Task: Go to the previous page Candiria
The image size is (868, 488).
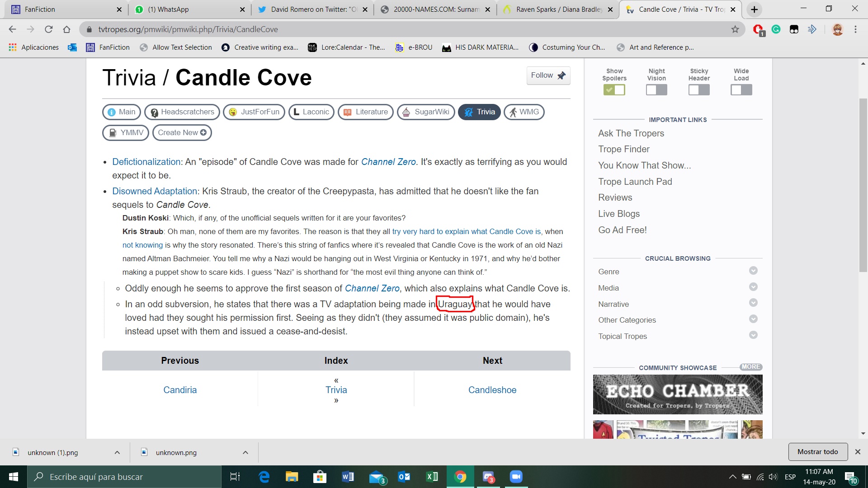Action: click(x=180, y=390)
